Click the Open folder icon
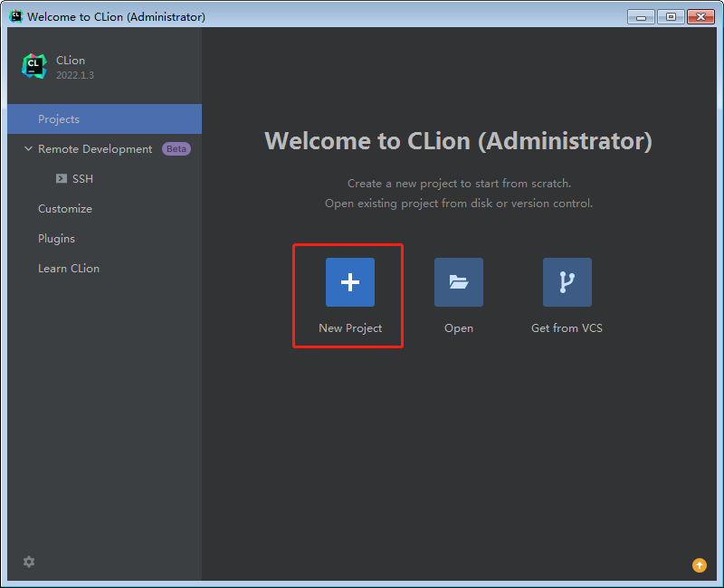 pyautogui.click(x=458, y=282)
